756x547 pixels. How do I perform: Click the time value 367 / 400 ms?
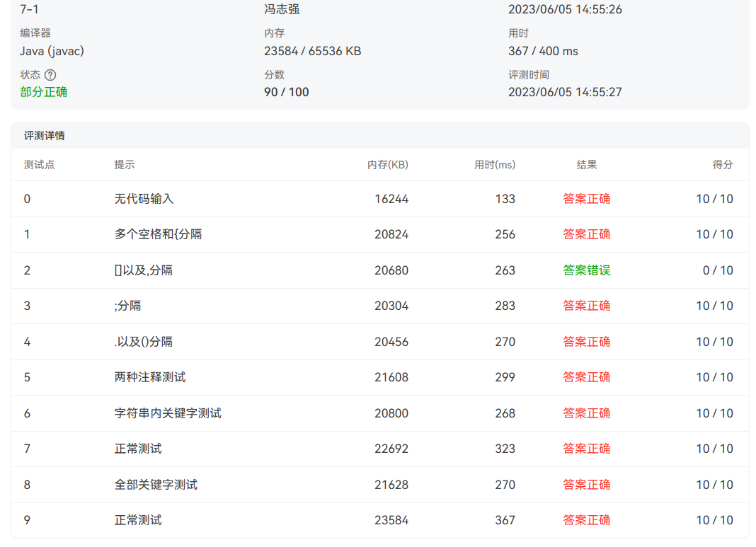(543, 51)
